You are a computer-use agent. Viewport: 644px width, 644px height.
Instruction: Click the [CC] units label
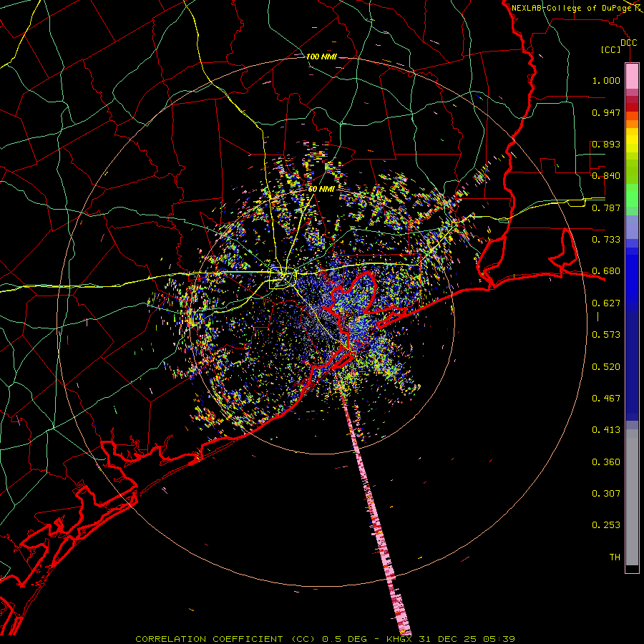611,49
